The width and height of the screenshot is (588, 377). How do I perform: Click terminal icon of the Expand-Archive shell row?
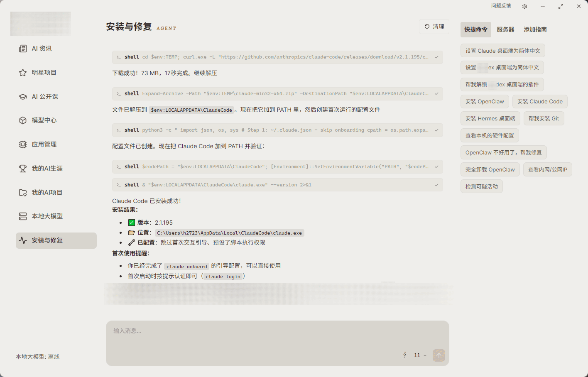pos(119,94)
